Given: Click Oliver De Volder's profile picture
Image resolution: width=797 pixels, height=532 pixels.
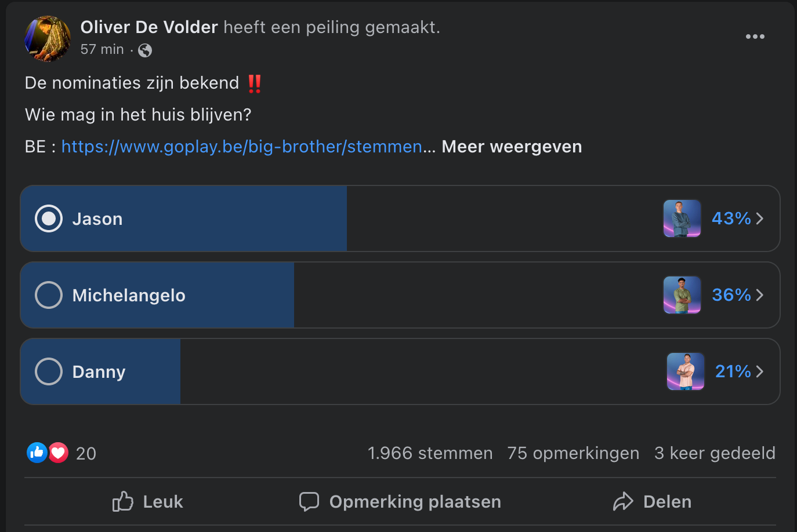Looking at the screenshot, I should (48, 38).
